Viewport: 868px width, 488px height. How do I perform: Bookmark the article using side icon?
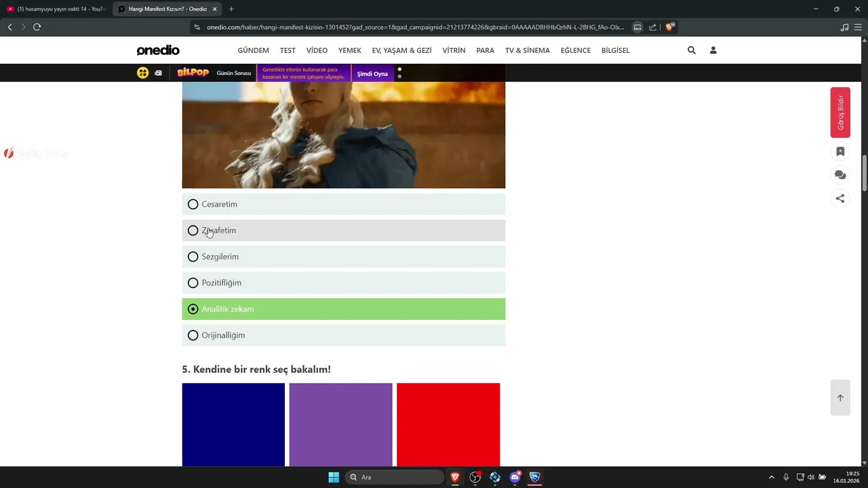[x=840, y=152]
